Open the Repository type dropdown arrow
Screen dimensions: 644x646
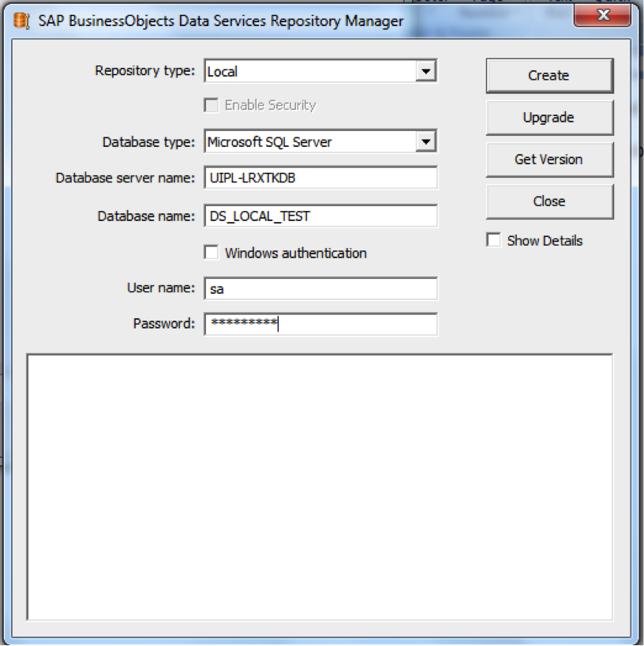(x=425, y=71)
